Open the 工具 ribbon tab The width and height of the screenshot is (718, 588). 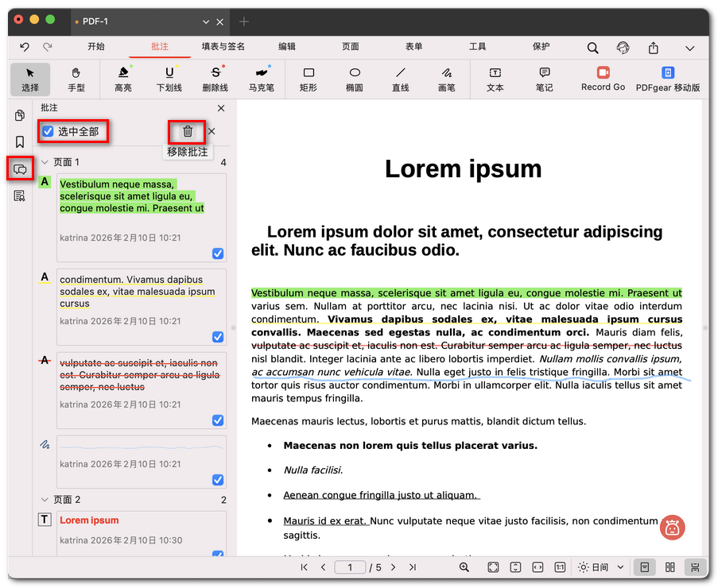click(x=478, y=46)
